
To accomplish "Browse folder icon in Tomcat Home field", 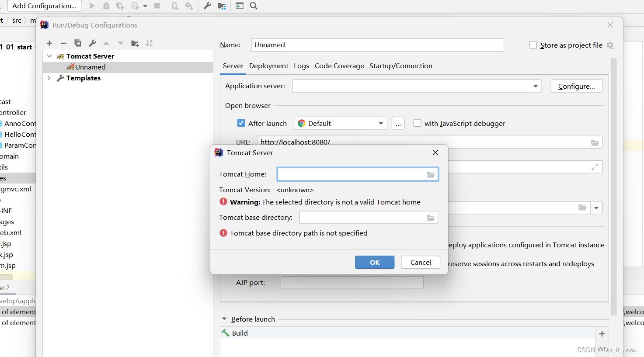I will [431, 174].
